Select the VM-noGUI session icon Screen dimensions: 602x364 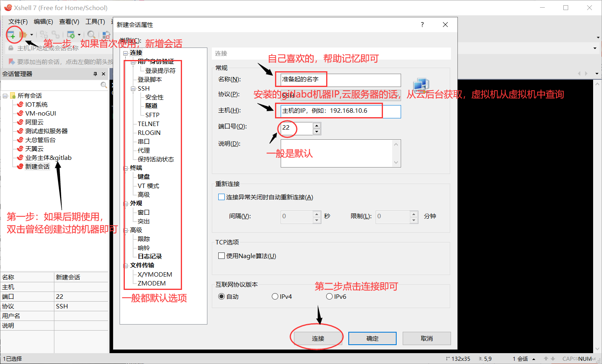20,113
